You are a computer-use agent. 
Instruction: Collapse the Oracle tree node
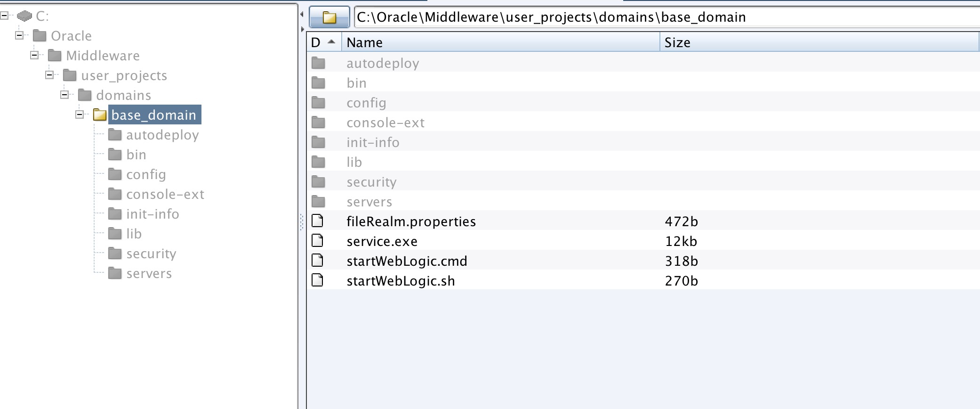[19, 35]
